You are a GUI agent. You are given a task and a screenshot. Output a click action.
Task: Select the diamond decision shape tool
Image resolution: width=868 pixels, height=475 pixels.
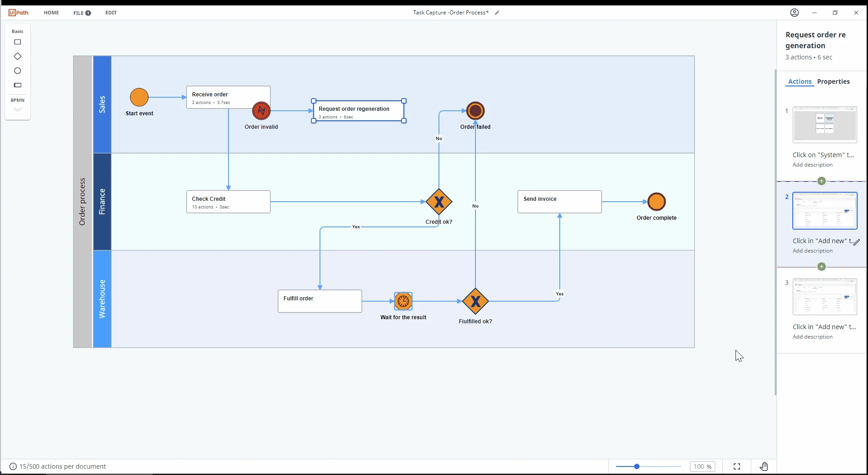[18, 56]
